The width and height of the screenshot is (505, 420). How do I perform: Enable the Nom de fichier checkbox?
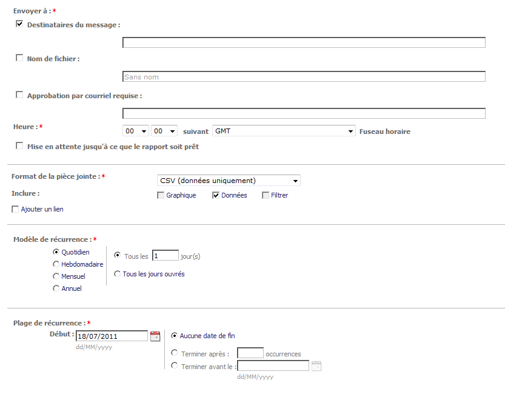[19, 58]
